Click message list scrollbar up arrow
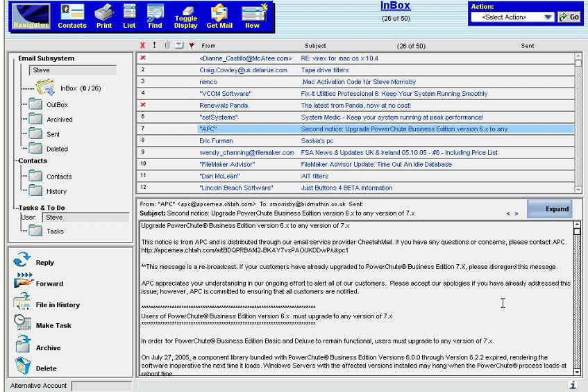 (x=578, y=56)
